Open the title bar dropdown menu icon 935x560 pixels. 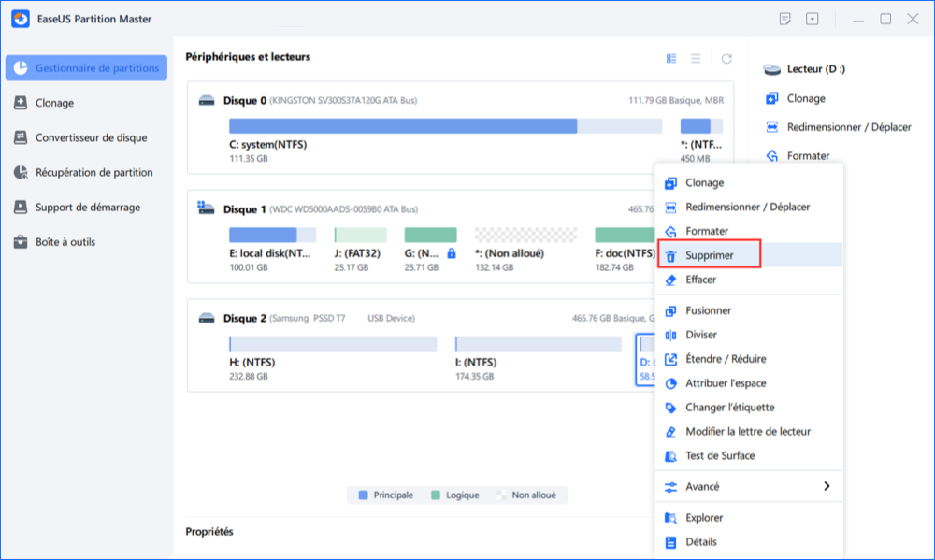click(x=813, y=19)
